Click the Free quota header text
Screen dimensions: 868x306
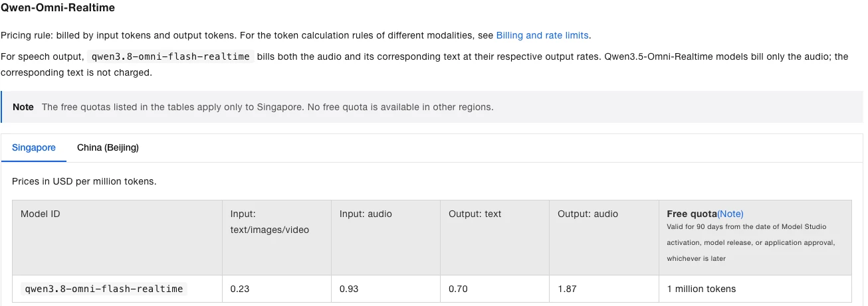[692, 214]
